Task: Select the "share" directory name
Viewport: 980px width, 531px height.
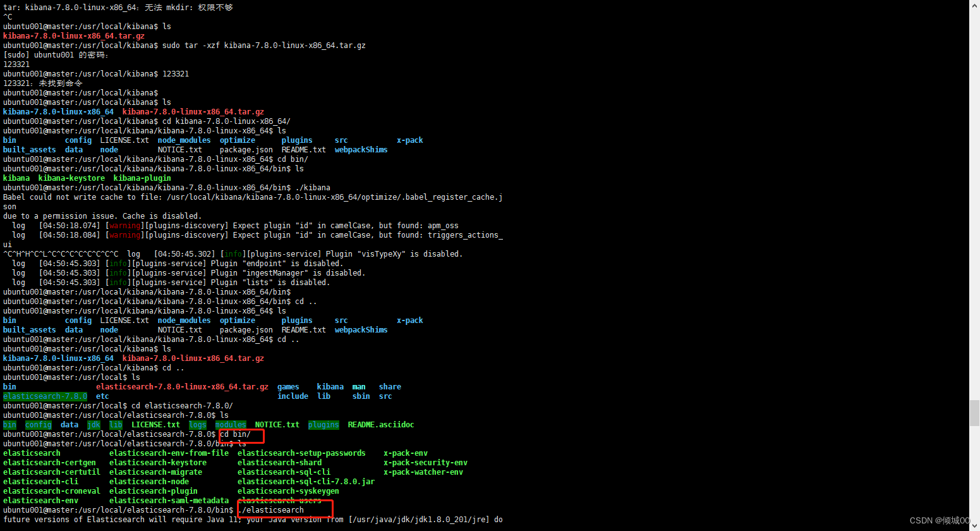Action: click(x=390, y=387)
